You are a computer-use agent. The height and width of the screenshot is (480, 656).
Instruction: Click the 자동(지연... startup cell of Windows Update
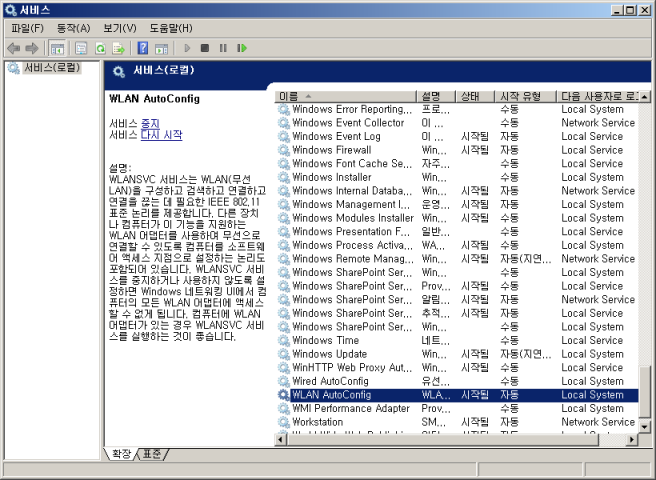(x=526, y=354)
